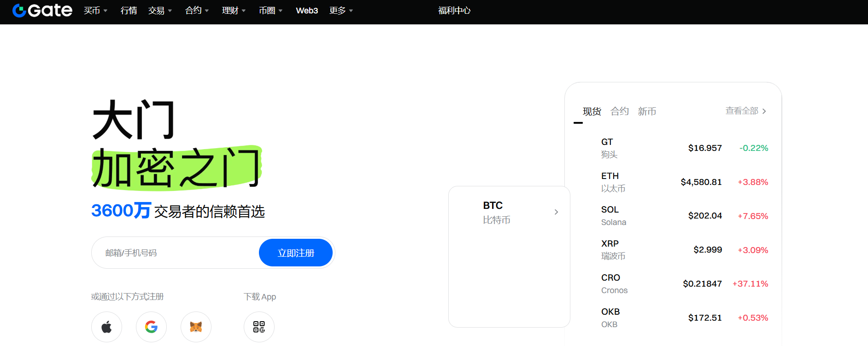
Task: Select the SOL Solana row
Action: tap(673, 216)
